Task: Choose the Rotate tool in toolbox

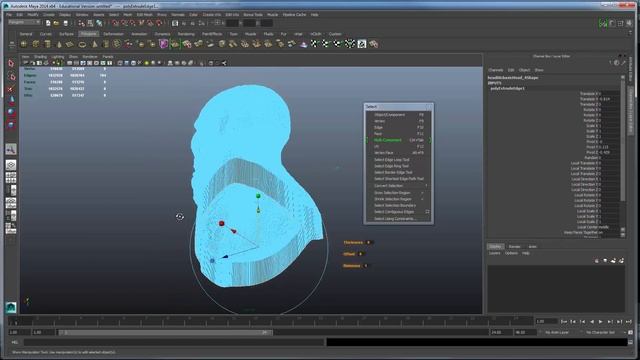Action: [x=11, y=112]
